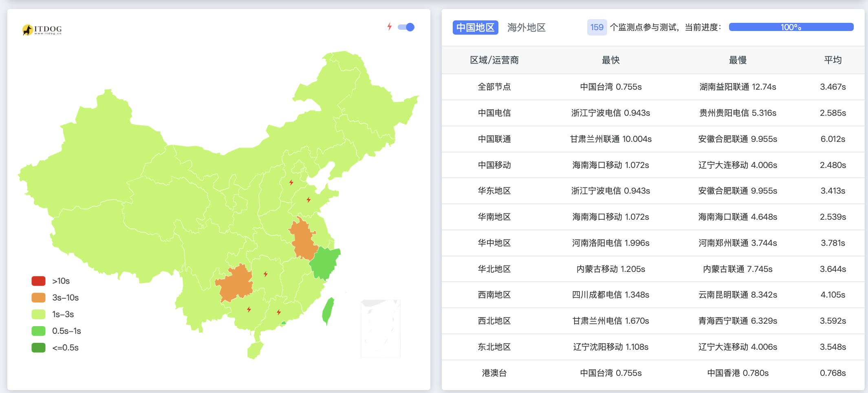The width and height of the screenshot is (868, 393).
Task: Sort by the 平均 column header
Action: click(833, 60)
